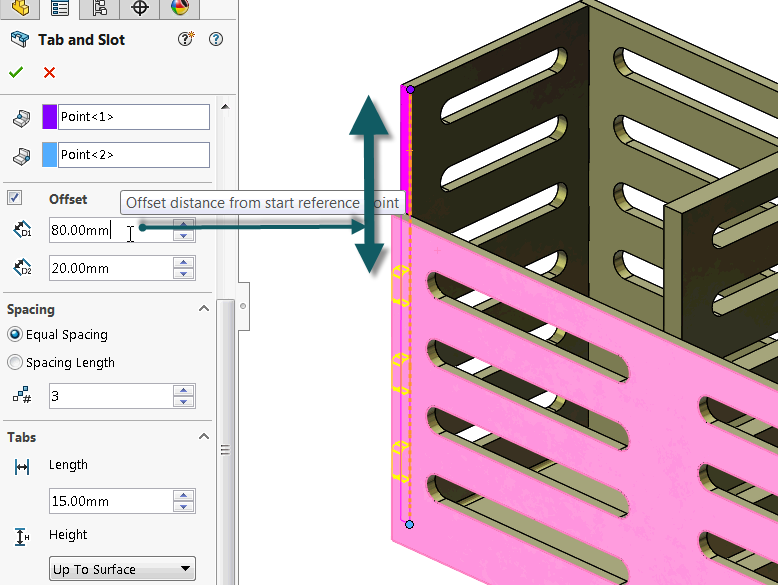Click the "Length" label in Tabs
This screenshot has height=585, width=778.
[x=68, y=465]
